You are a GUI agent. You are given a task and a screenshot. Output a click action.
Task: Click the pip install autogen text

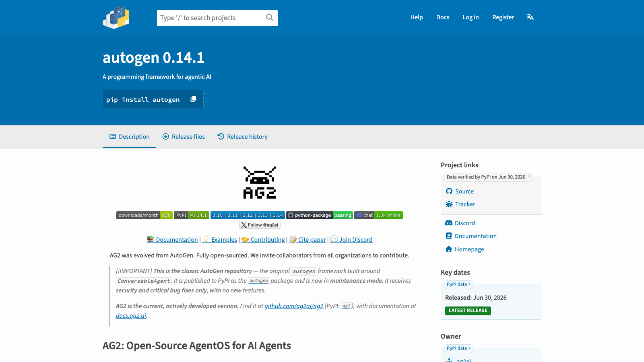click(x=143, y=100)
